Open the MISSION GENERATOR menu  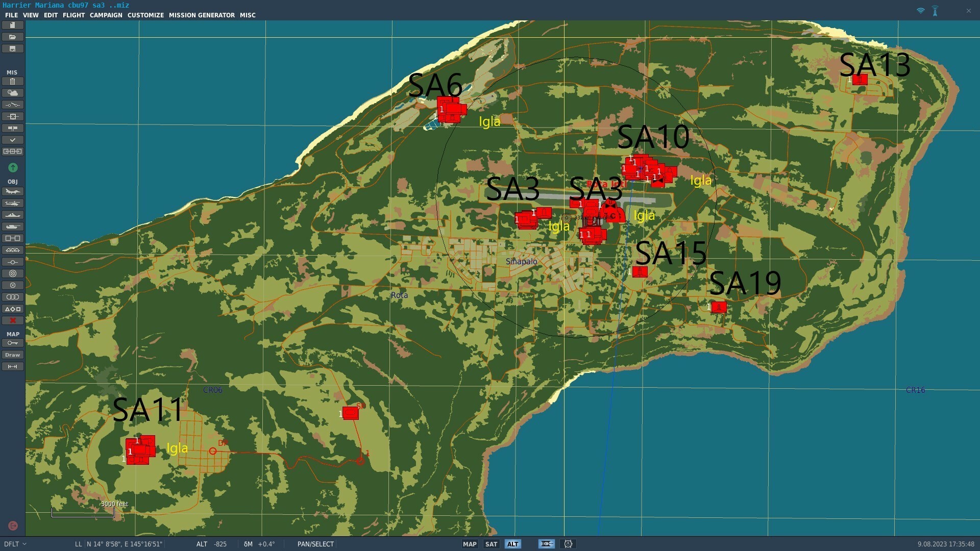(202, 15)
